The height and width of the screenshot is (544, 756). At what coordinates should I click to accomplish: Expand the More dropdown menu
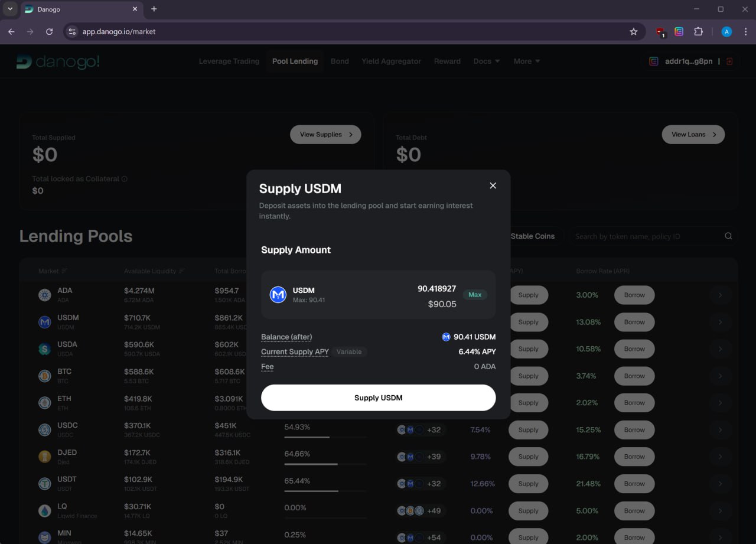coord(527,61)
